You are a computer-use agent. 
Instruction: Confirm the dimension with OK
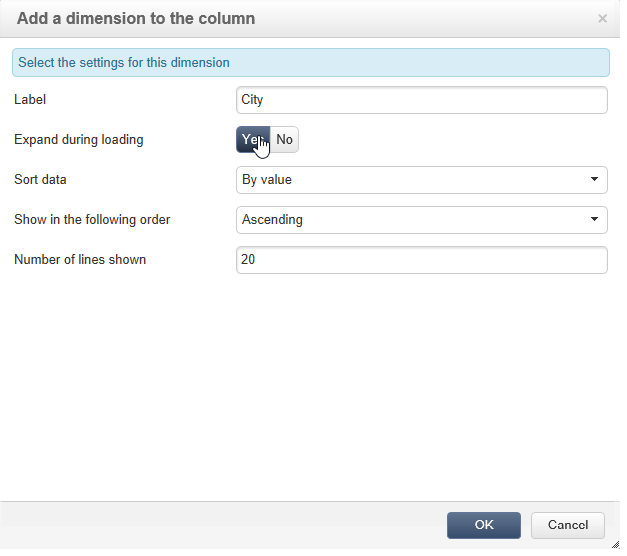click(x=483, y=525)
